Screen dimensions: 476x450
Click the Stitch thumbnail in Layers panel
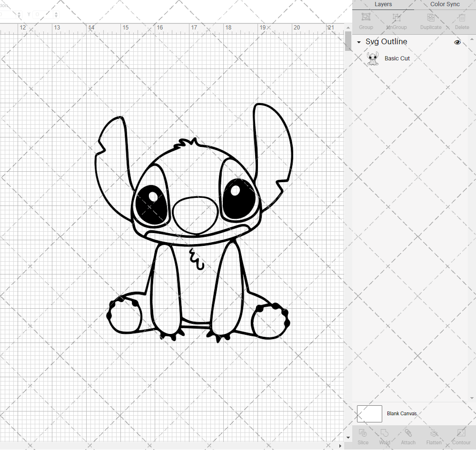tap(373, 59)
